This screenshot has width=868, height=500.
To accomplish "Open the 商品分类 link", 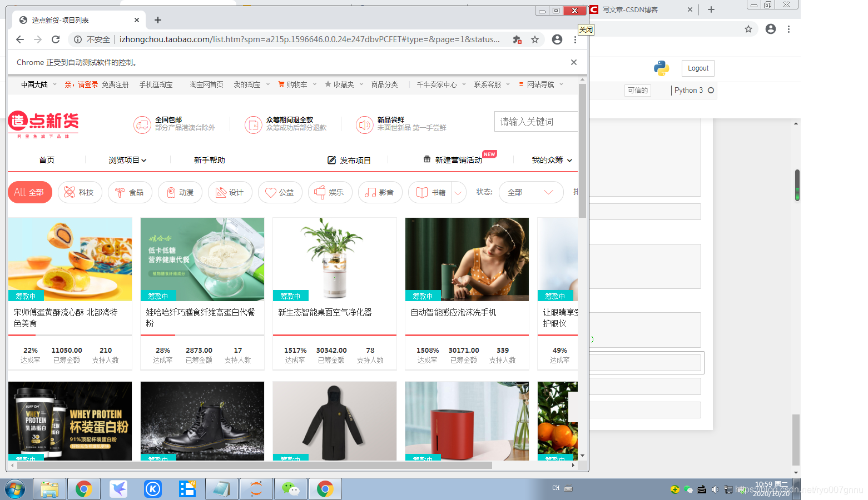I will 384,84.
